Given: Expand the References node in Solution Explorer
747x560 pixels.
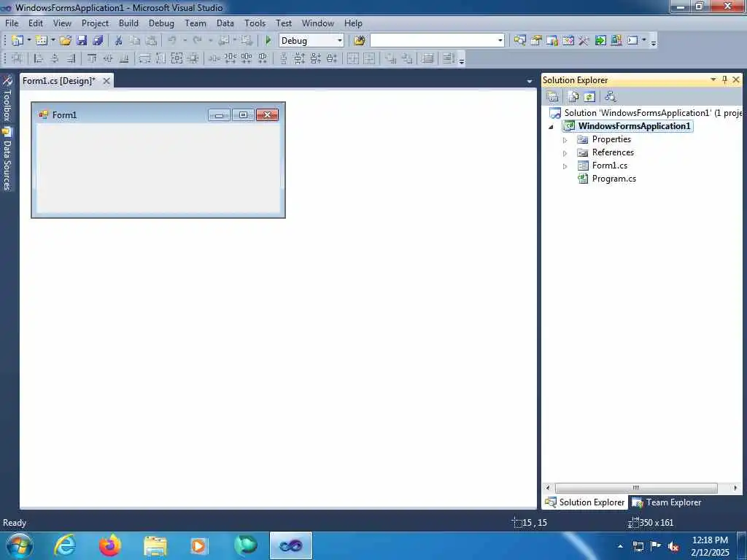Looking at the screenshot, I should coord(565,153).
